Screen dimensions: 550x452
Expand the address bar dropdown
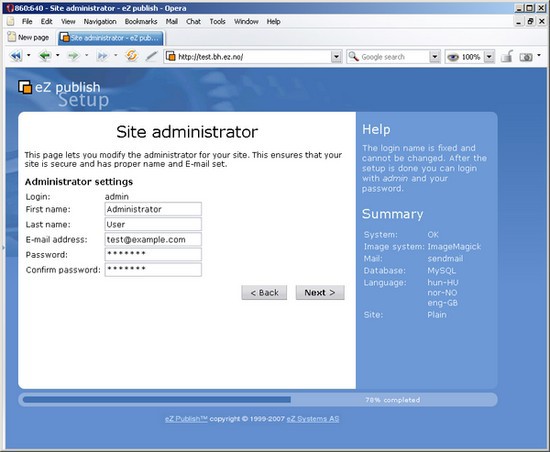click(x=336, y=56)
